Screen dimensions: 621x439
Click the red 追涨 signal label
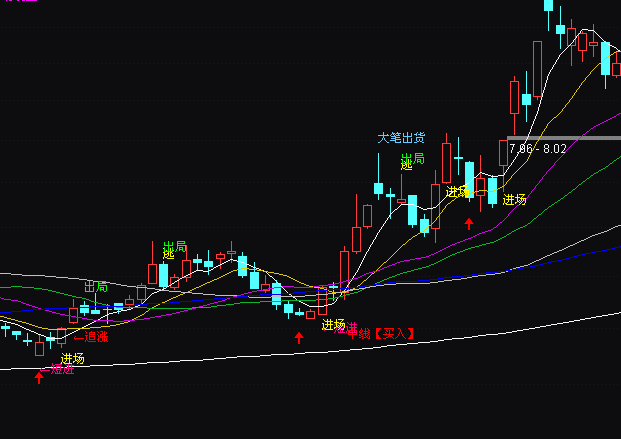pyautogui.click(x=92, y=337)
